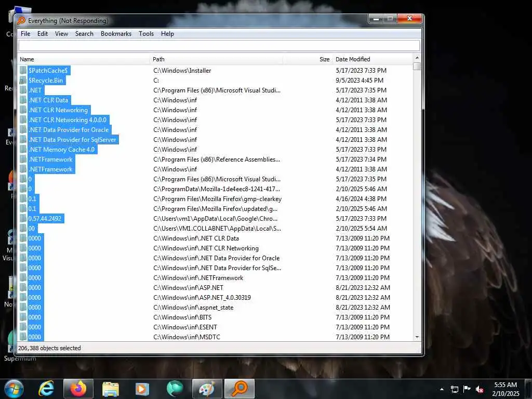Screen dimensions: 532x399
Task: Click folder icon of .NET CLR Networking 4.0.0.0
Action: [23, 120]
